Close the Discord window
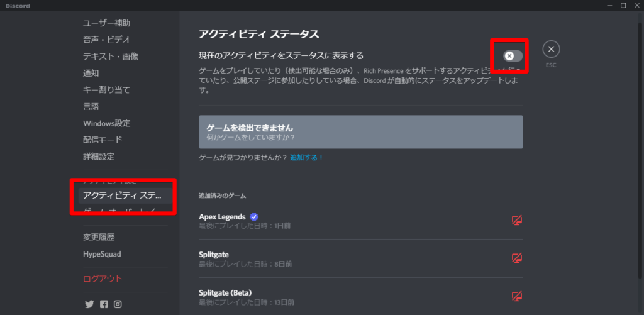This screenshot has height=315, width=644. (x=636, y=5)
